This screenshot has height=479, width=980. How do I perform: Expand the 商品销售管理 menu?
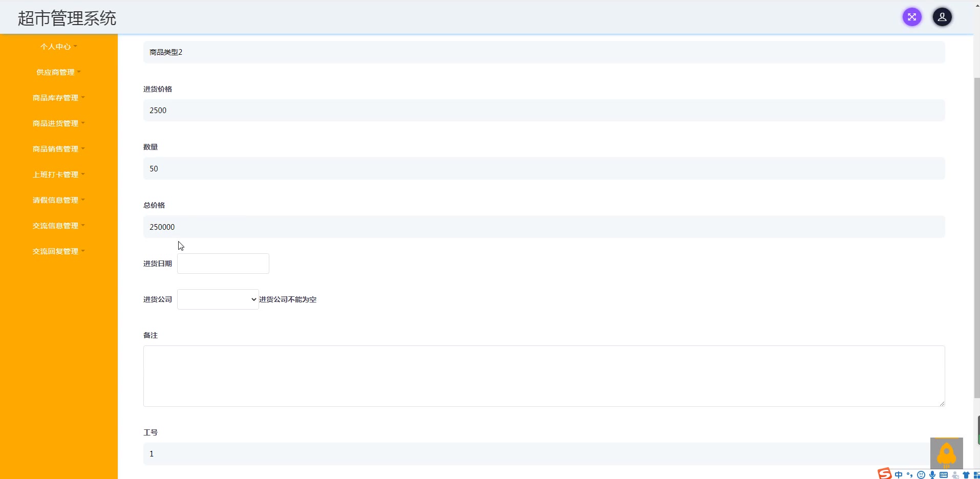[58, 149]
